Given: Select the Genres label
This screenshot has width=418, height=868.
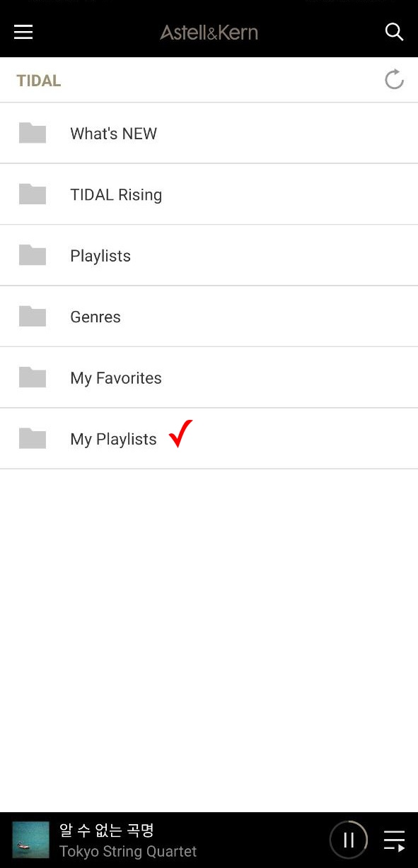Looking at the screenshot, I should (x=95, y=317).
